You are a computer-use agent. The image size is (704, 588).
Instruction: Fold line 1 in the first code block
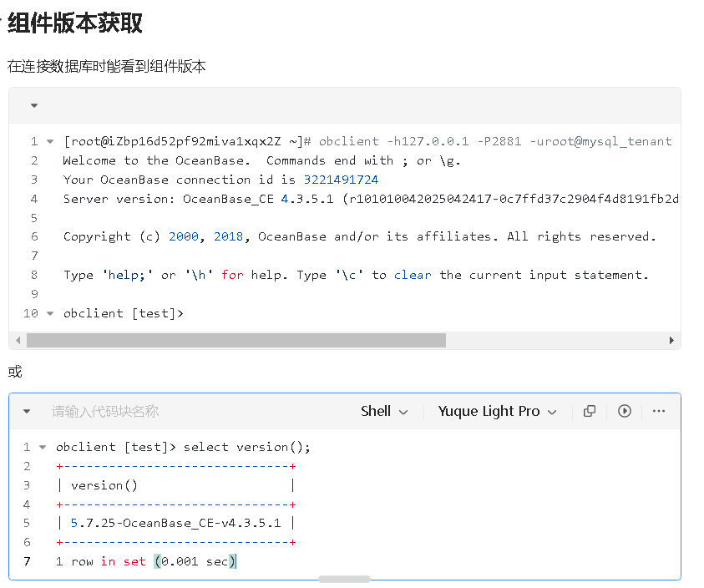click(x=50, y=142)
